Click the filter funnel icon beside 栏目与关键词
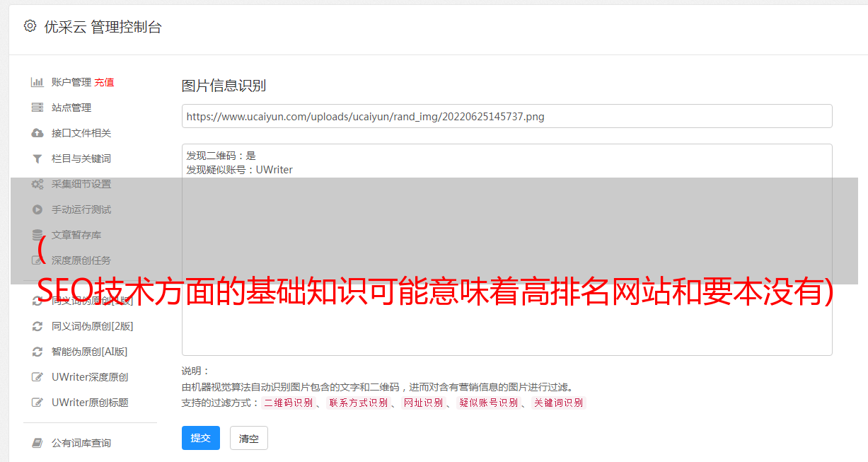868x462 pixels. 37,158
